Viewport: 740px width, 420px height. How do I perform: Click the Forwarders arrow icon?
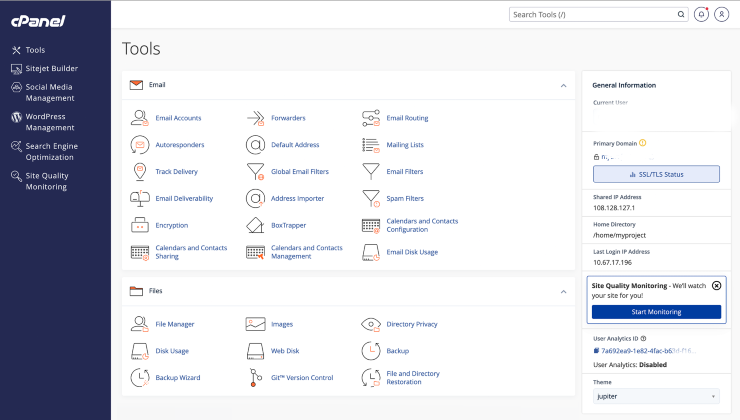pos(255,118)
